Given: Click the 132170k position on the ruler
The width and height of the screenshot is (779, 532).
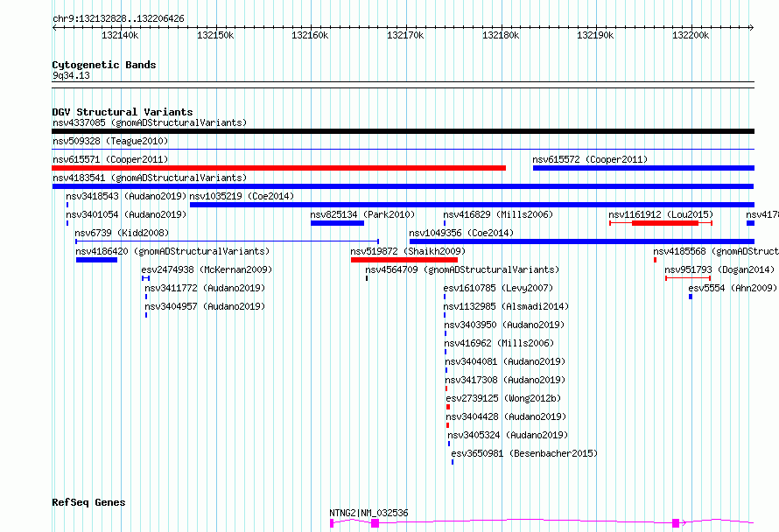Looking at the screenshot, I should (x=405, y=36).
